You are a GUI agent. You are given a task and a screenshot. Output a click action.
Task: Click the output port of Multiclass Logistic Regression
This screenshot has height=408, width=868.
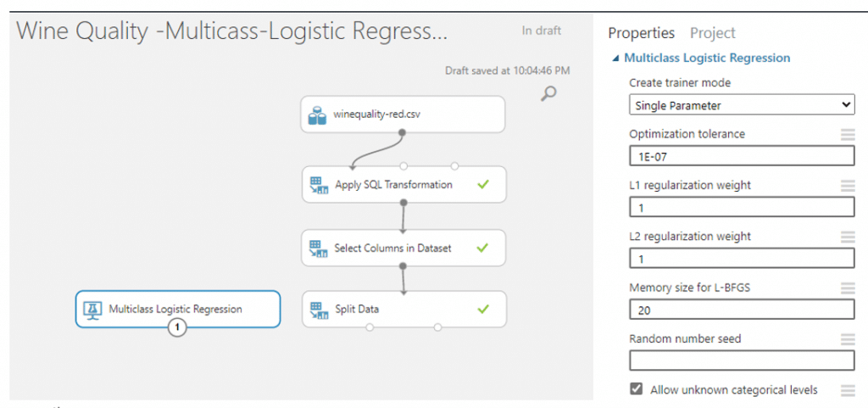177,327
